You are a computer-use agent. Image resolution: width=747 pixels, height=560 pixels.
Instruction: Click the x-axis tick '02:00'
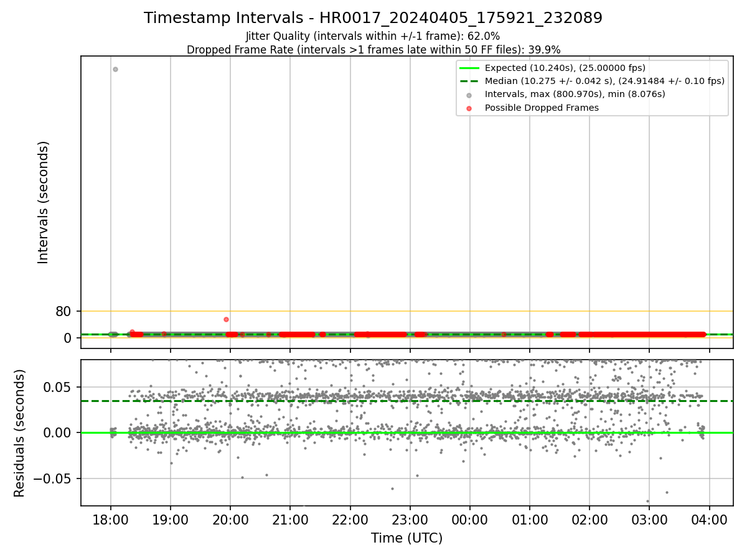click(x=590, y=520)
